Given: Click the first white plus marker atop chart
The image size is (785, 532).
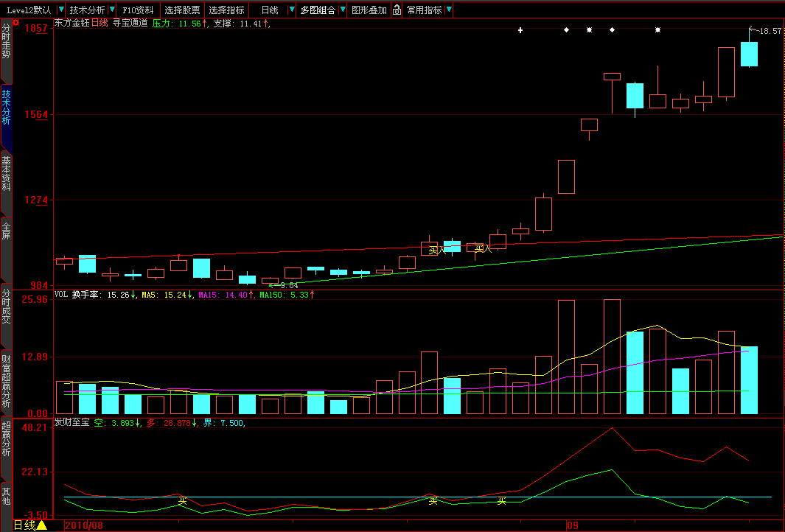Looking at the screenshot, I should 520,30.
